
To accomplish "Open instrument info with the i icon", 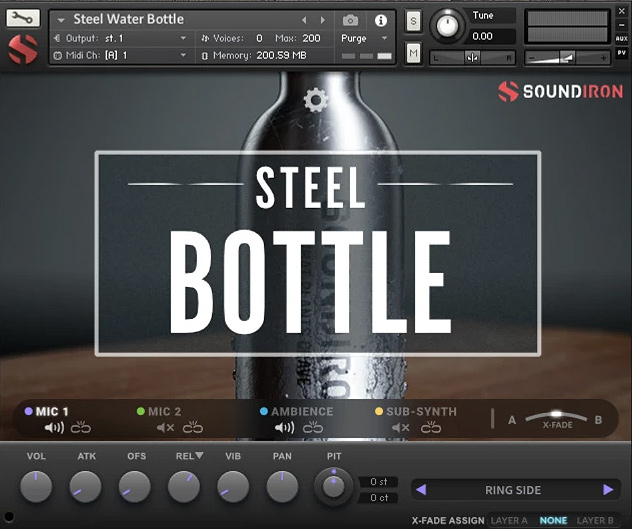I will pos(380,20).
